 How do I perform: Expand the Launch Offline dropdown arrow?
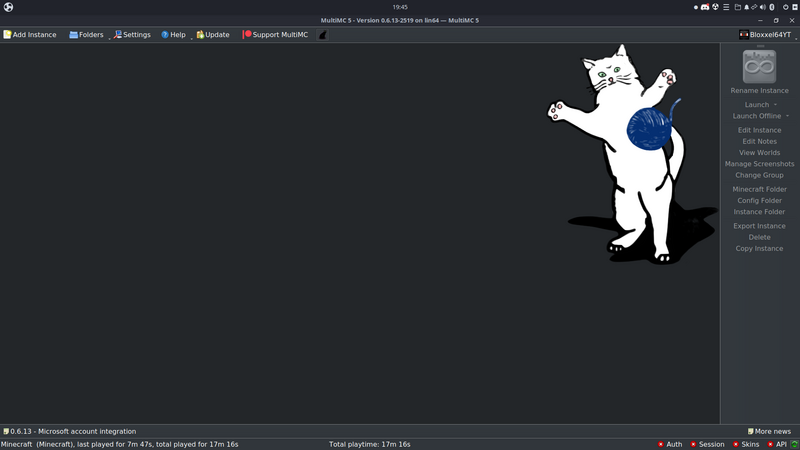click(x=788, y=116)
